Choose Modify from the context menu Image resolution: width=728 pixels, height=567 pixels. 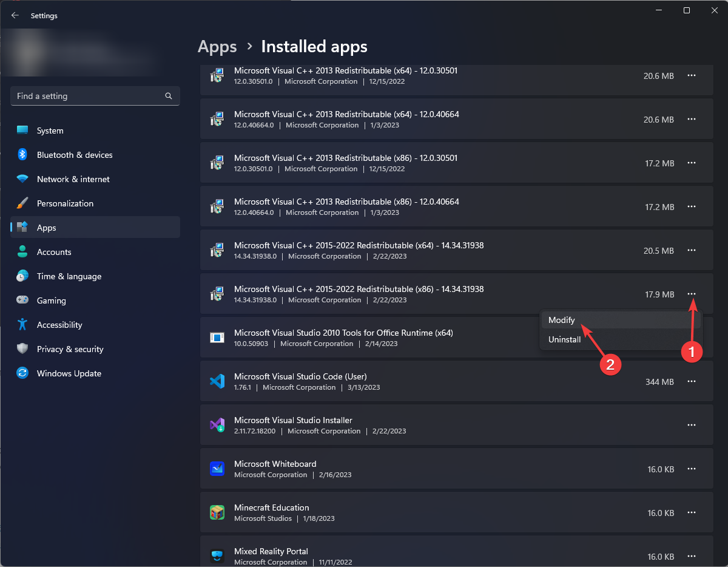coord(621,320)
